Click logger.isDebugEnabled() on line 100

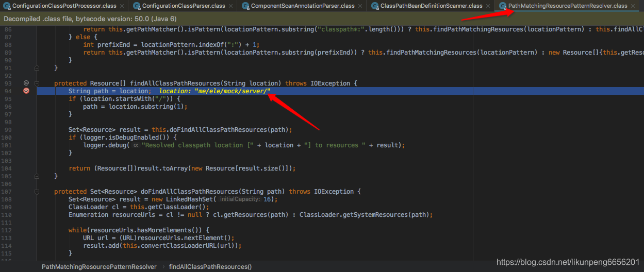pyautogui.click(x=124, y=137)
